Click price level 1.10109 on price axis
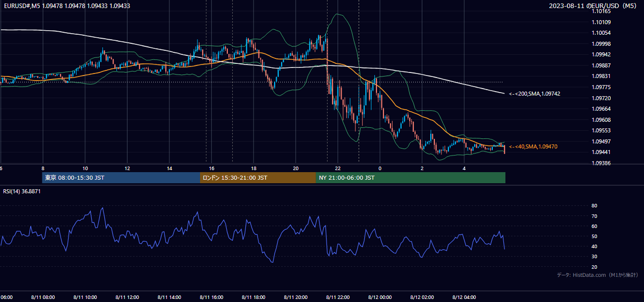The width and height of the screenshot is (644, 302). (x=601, y=22)
